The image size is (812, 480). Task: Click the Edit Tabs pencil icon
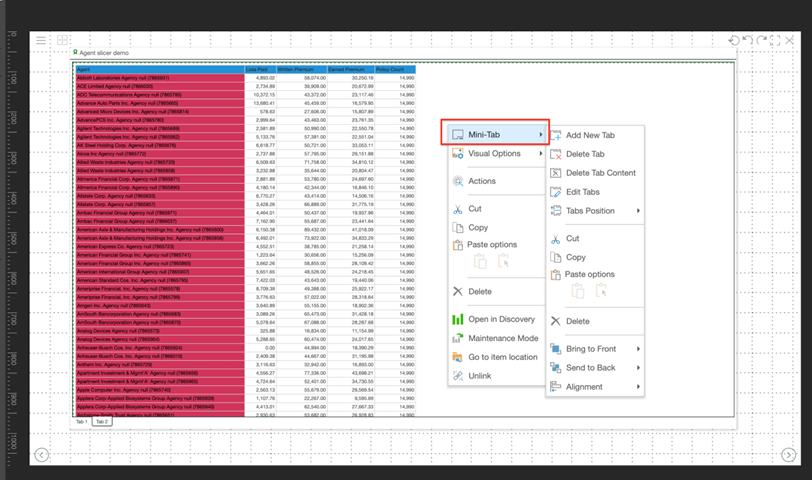556,192
